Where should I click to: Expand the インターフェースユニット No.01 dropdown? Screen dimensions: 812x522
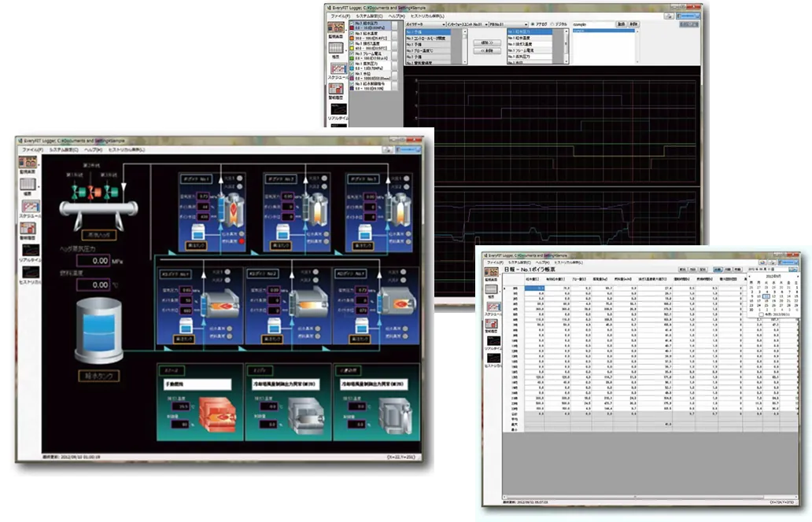click(486, 24)
